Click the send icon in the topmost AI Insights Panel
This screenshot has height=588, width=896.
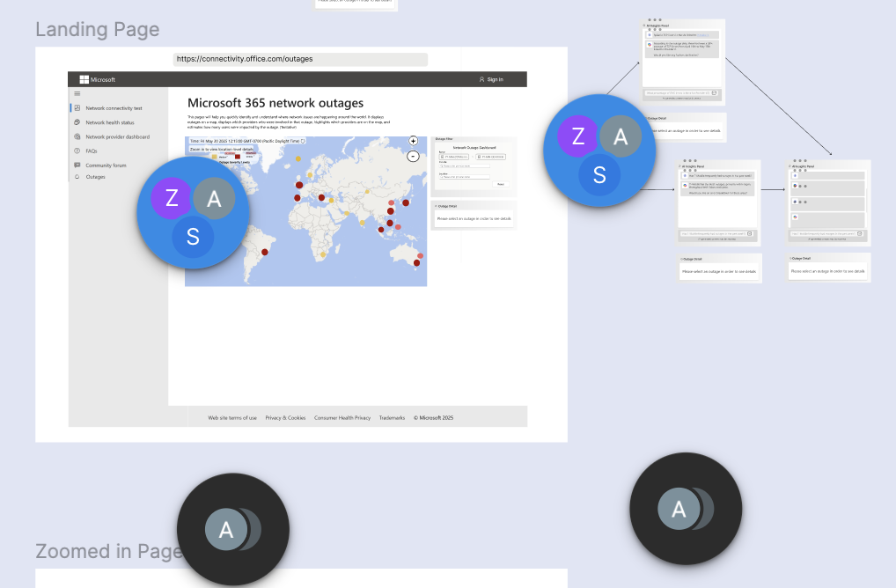click(715, 93)
